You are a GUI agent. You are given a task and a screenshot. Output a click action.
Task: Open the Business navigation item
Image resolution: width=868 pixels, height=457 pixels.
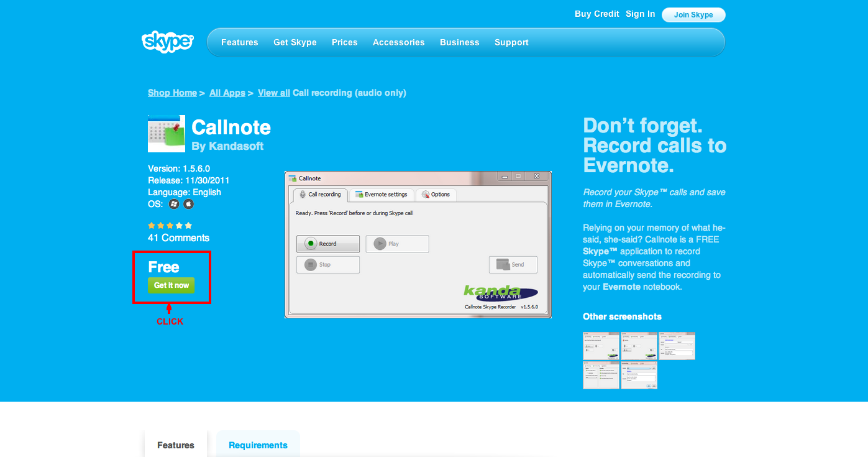point(460,42)
